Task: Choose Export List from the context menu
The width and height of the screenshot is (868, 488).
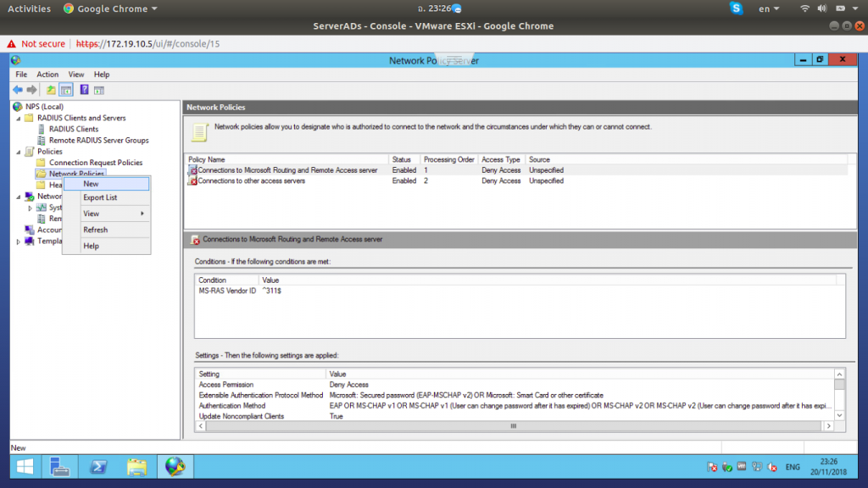Action: 106,197
